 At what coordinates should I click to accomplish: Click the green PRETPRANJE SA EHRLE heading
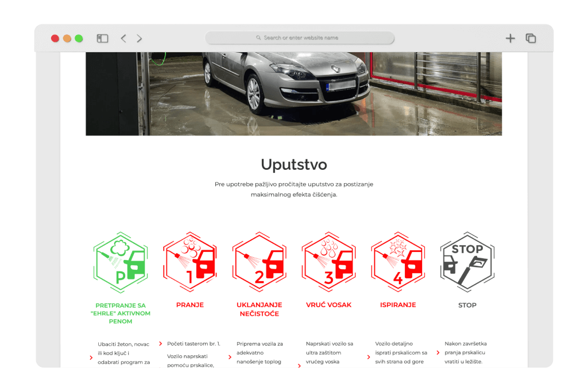tap(121, 313)
